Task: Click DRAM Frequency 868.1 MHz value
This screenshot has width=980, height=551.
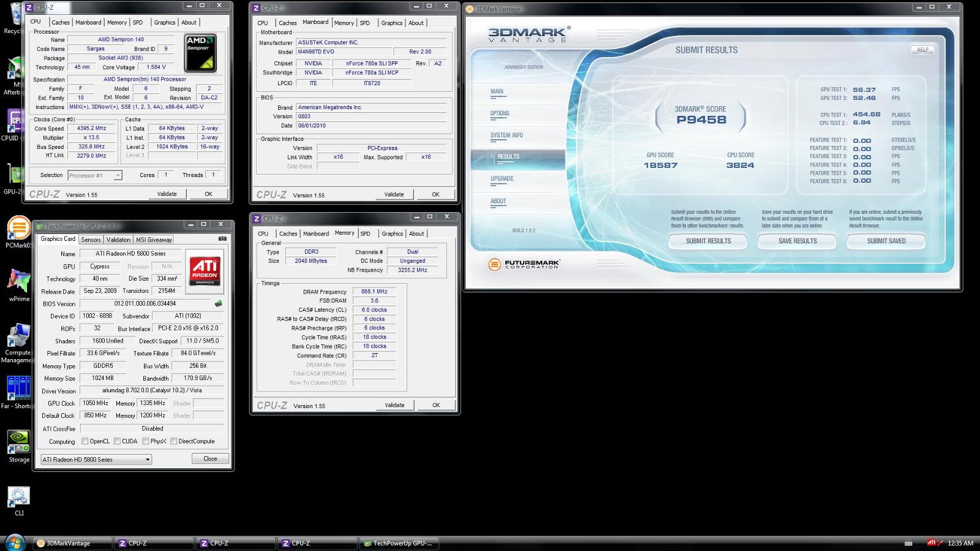Action: (x=374, y=292)
